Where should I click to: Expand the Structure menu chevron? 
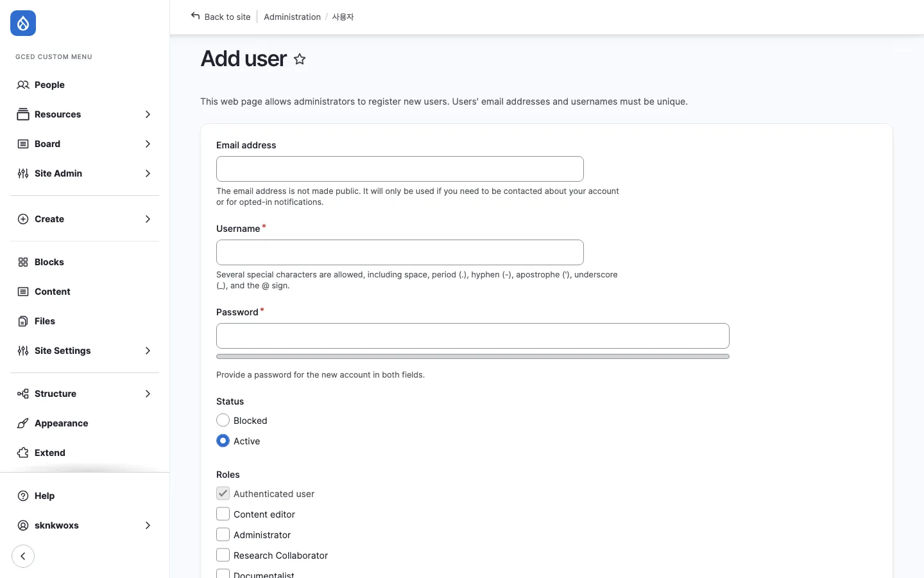coord(148,394)
